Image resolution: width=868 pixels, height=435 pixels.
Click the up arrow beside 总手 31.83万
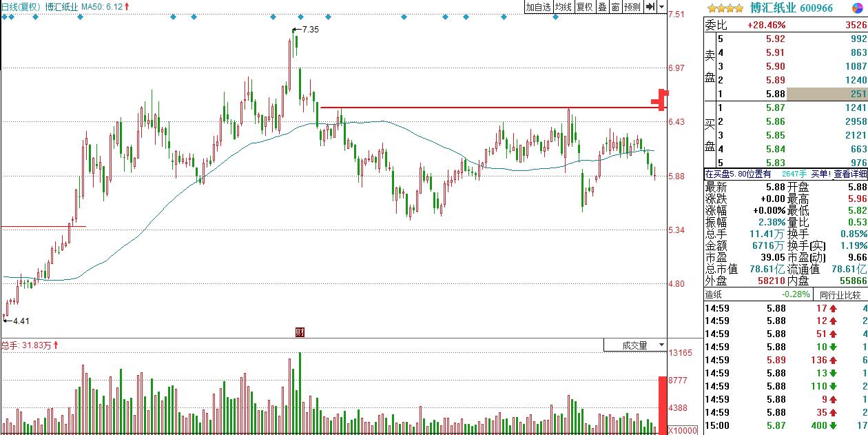pos(56,345)
